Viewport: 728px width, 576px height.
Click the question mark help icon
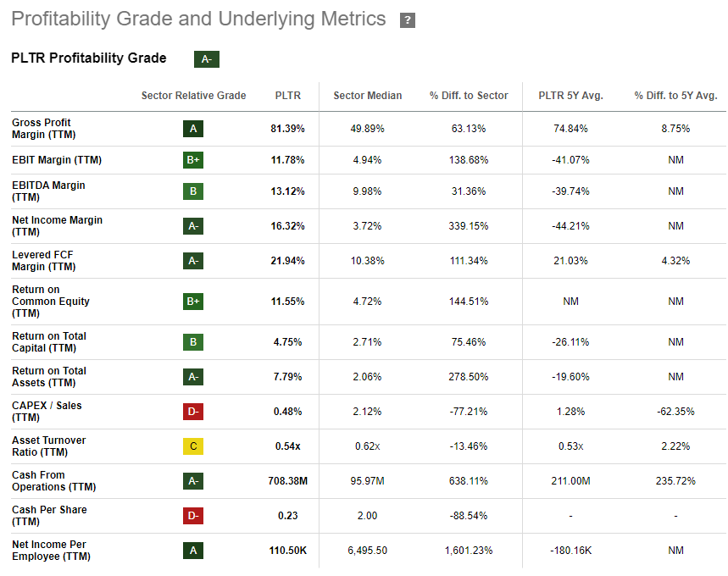[x=408, y=20]
